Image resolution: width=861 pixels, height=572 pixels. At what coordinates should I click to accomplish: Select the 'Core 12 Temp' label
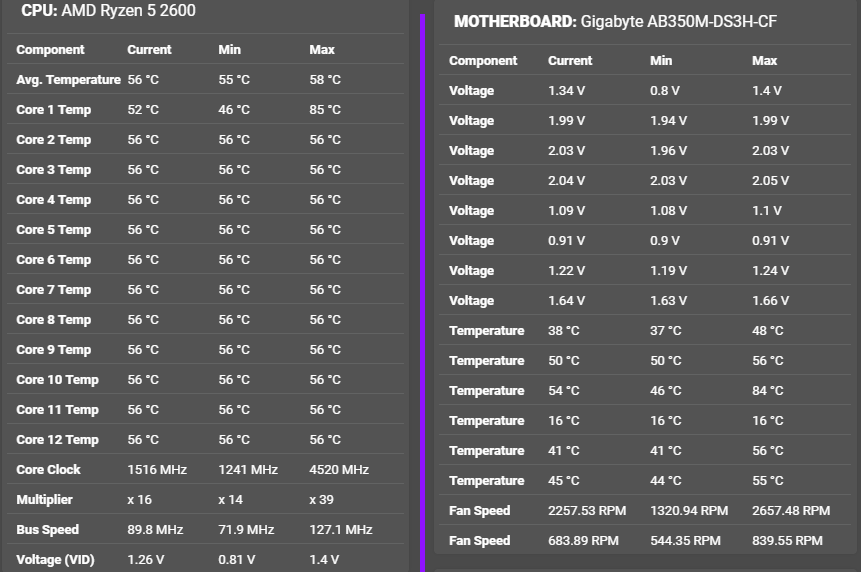pyautogui.click(x=57, y=440)
